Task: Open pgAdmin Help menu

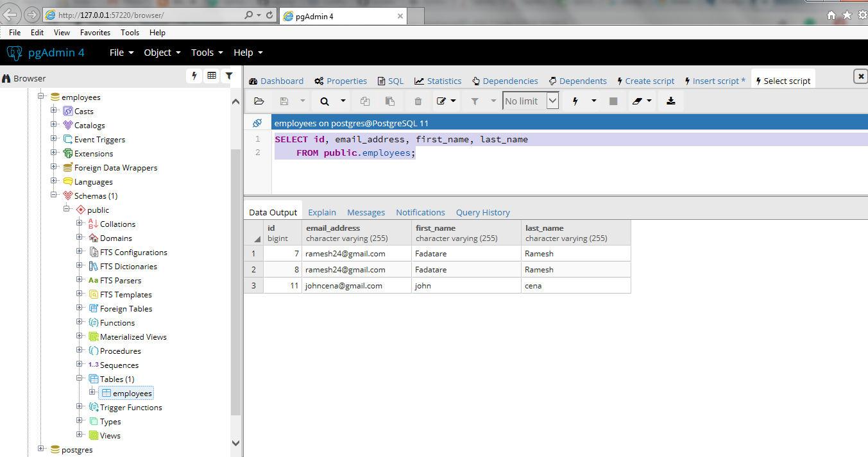Action: [248, 53]
